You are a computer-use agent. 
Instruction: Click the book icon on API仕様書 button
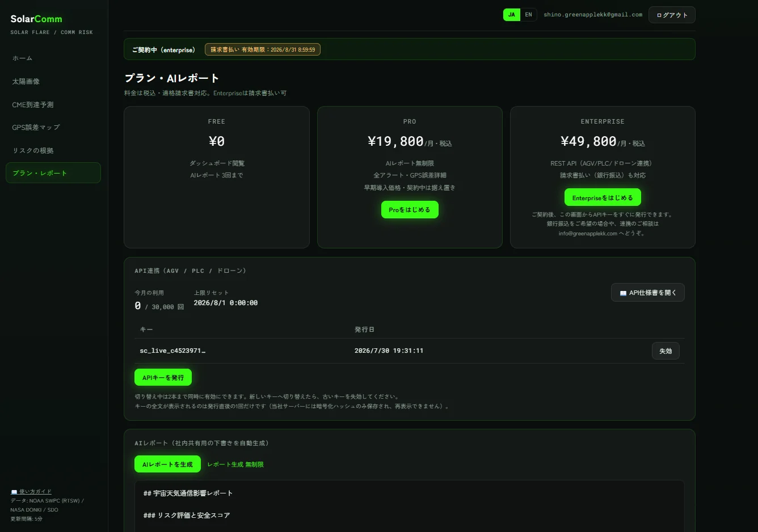[x=623, y=293]
